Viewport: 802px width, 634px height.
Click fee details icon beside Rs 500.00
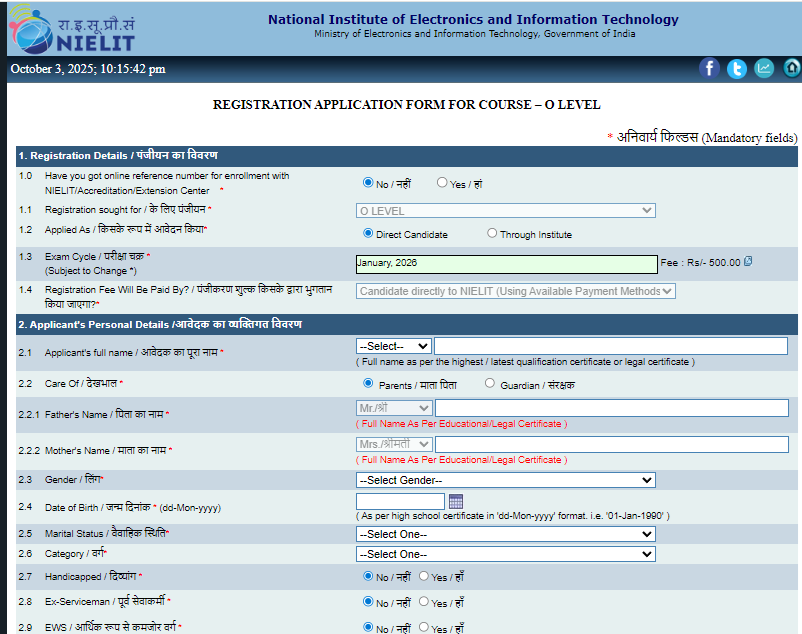click(x=748, y=262)
